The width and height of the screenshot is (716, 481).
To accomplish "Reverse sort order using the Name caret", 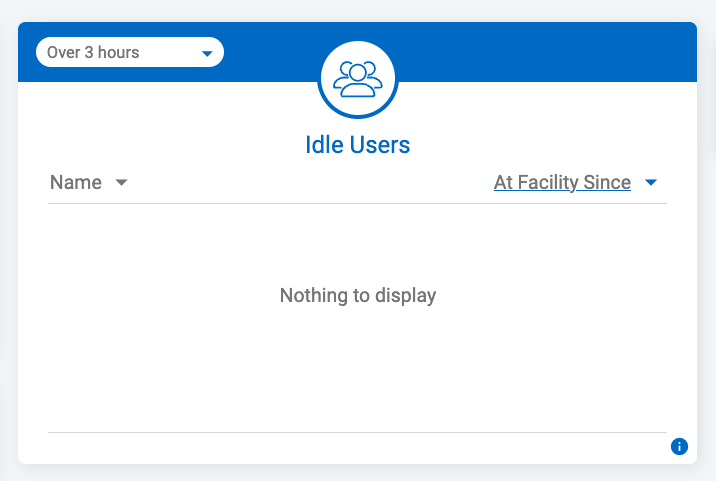I will coord(121,183).
